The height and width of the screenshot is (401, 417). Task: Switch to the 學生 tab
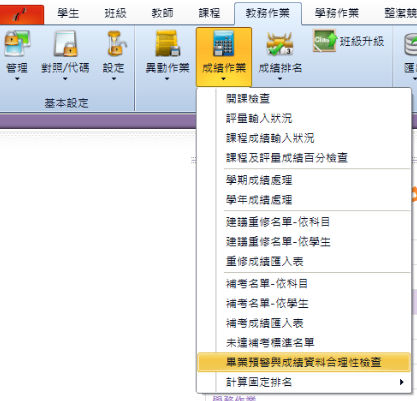click(68, 14)
